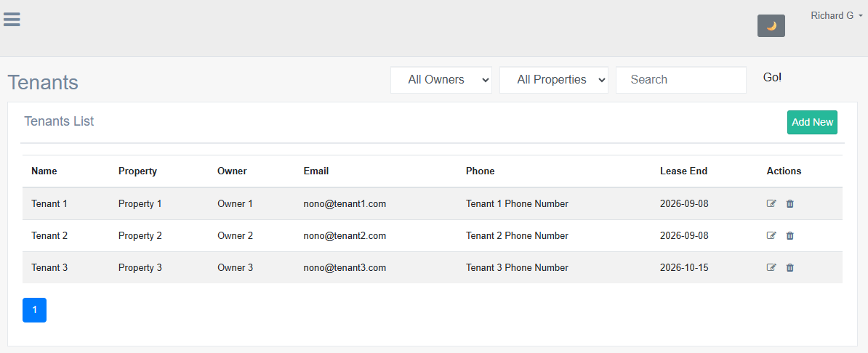Click the Lease End column header
The height and width of the screenshot is (353, 868).
coord(683,171)
